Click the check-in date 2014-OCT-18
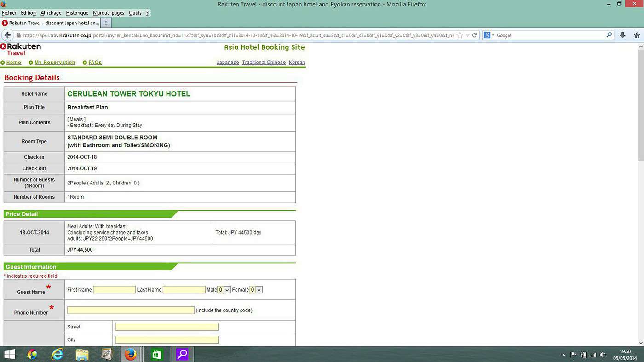This screenshot has height=362, width=644. [82, 157]
